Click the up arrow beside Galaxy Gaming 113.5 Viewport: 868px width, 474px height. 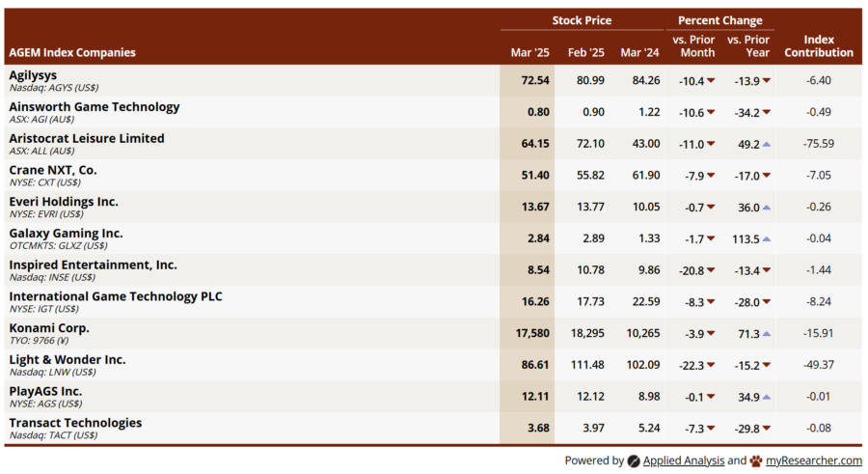[x=766, y=239]
